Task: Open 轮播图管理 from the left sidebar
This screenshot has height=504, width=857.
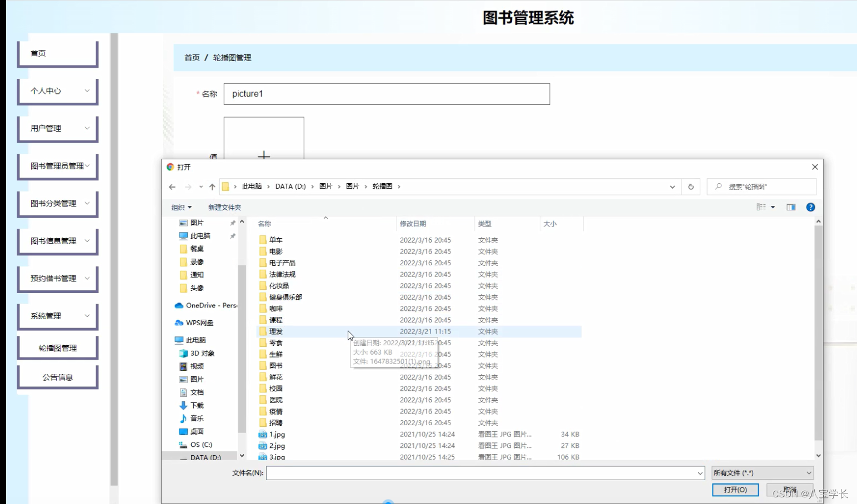Action: tap(58, 347)
